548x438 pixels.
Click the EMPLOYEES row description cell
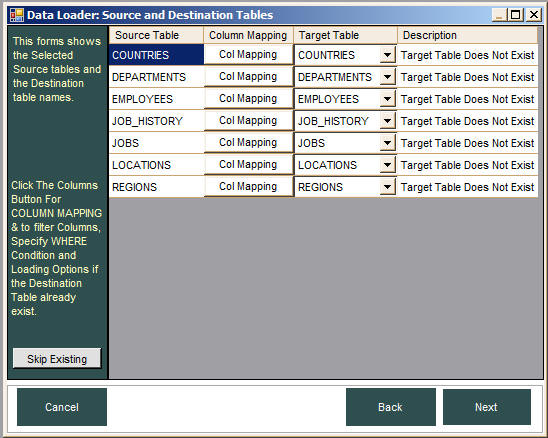(x=468, y=99)
